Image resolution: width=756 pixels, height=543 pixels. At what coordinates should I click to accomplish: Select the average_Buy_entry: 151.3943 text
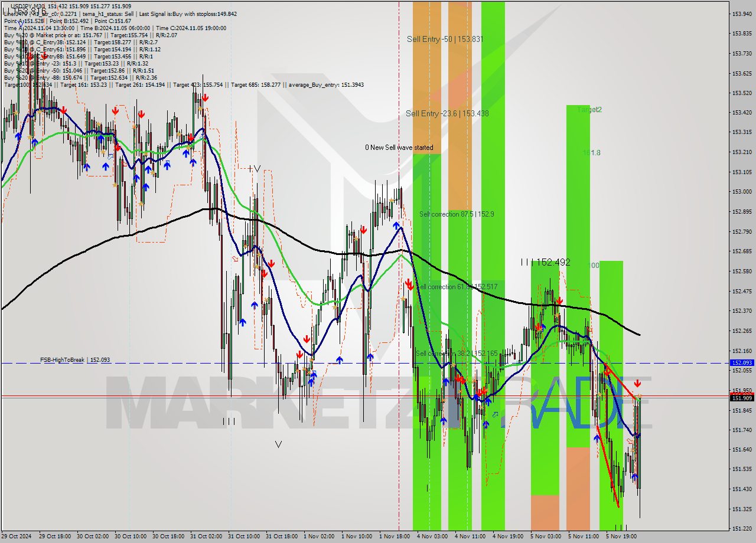pos(326,84)
